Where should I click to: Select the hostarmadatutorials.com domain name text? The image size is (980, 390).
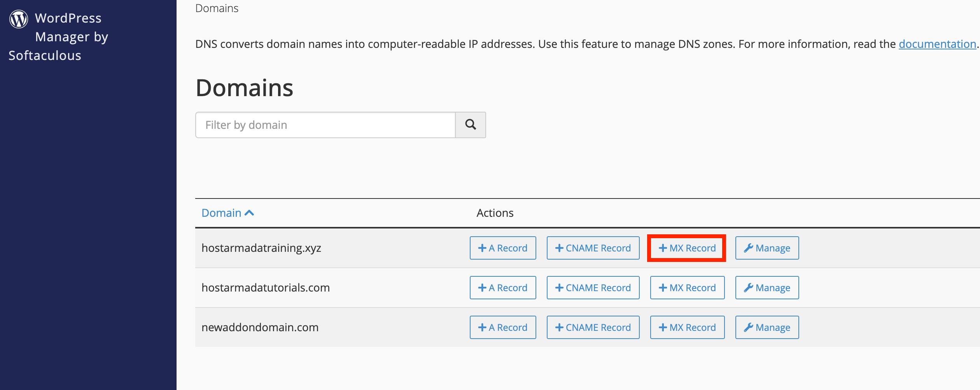pyautogui.click(x=266, y=288)
